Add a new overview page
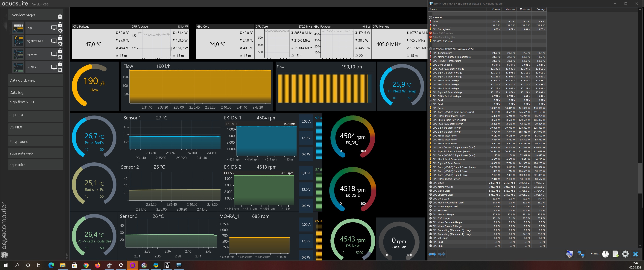 point(60,17)
